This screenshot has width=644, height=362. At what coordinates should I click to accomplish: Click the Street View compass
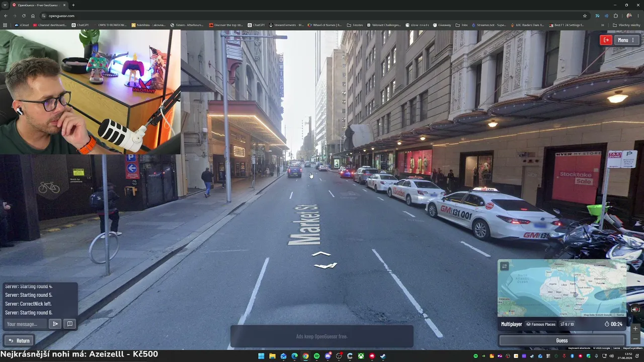pos(635,309)
